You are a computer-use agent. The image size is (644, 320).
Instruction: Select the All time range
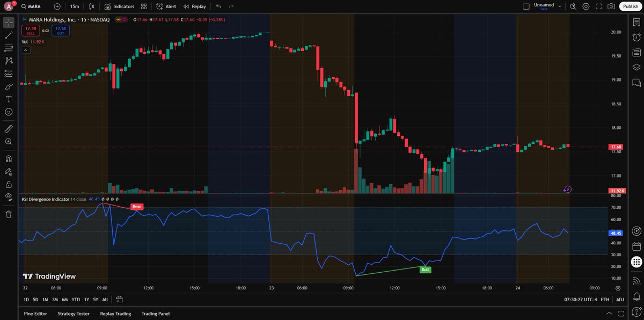pyautogui.click(x=105, y=299)
